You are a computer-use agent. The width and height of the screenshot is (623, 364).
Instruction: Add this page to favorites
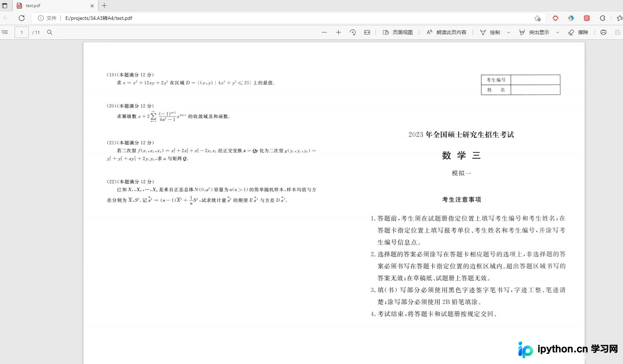(x=537, y=18)
